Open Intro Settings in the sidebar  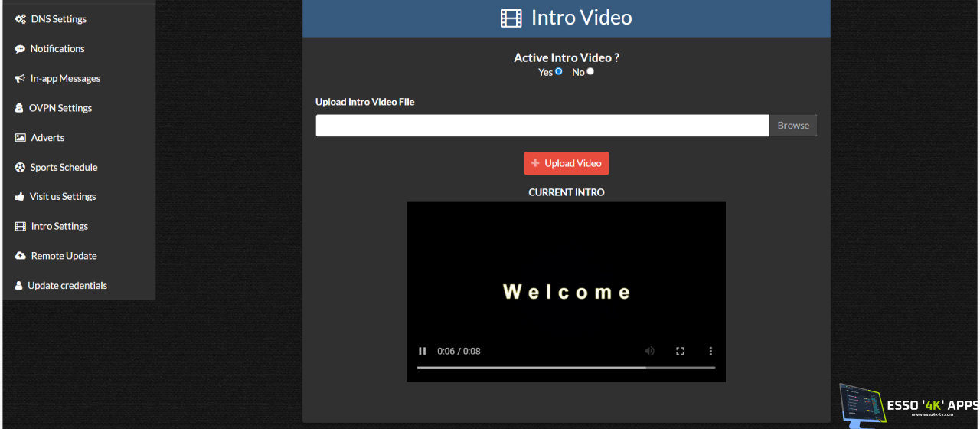click(x=59, y=226)
